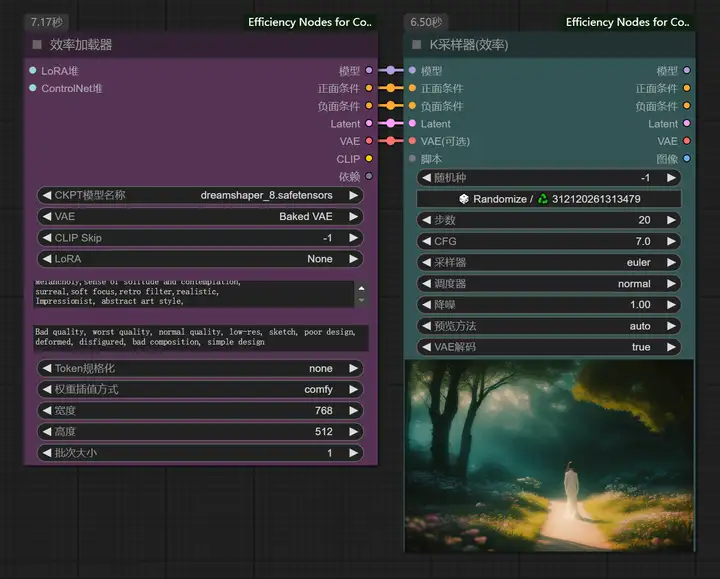
Task: Click the negative prompt text box
Action: click(x=201, y=337)
